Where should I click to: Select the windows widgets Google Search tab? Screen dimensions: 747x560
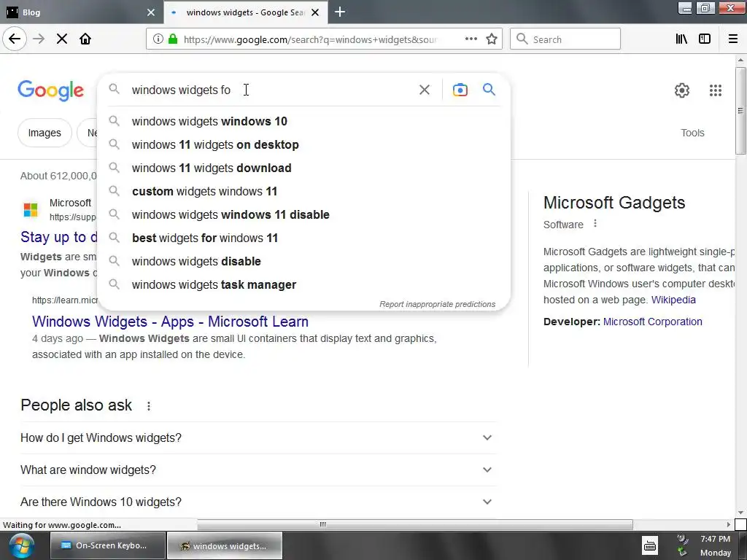coord(245,12)
